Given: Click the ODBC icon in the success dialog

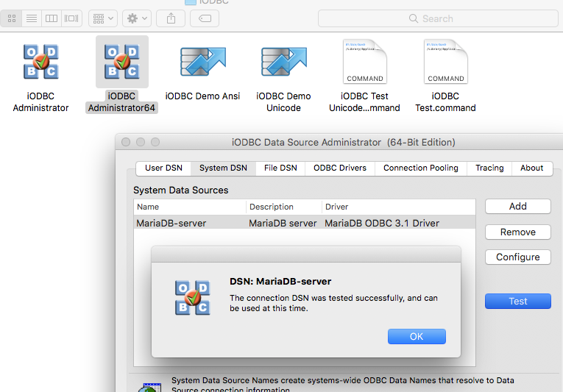Looking at the screenshot, I should point(193,298).
